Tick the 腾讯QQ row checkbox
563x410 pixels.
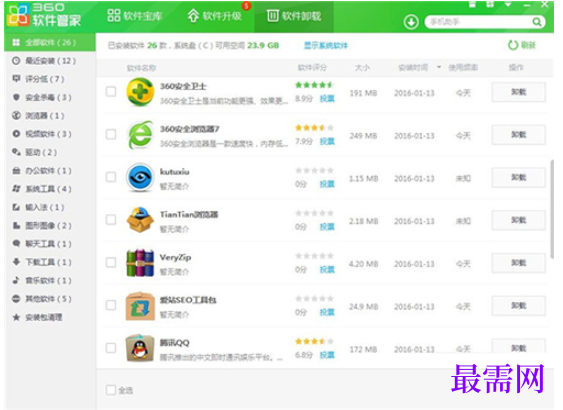[111, 348]
